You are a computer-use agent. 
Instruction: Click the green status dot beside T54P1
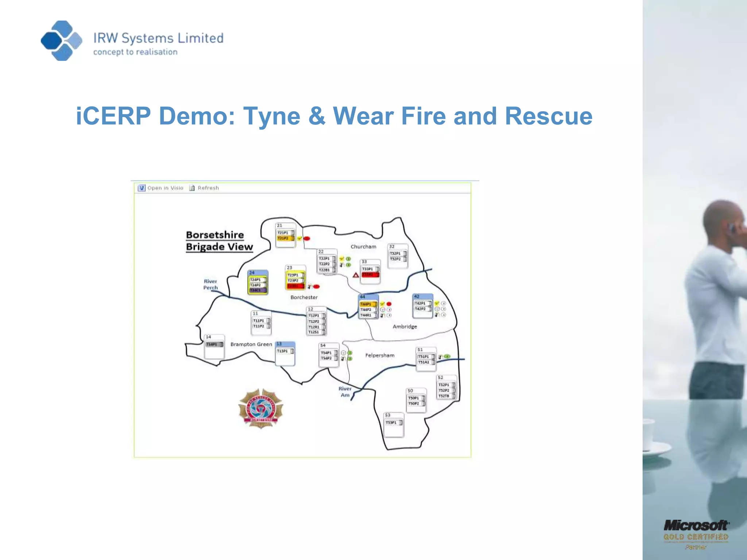pyautogui.click(x=350, y=353)
